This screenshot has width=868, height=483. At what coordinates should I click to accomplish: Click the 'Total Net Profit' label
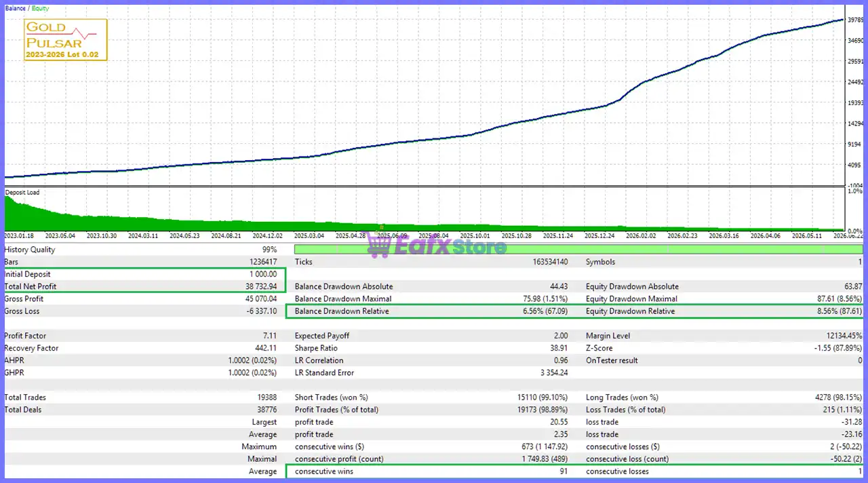(x=31, y=286)
